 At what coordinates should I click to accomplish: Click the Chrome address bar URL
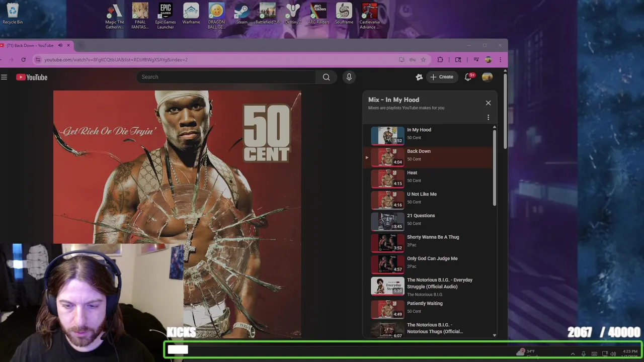(116, 59)
